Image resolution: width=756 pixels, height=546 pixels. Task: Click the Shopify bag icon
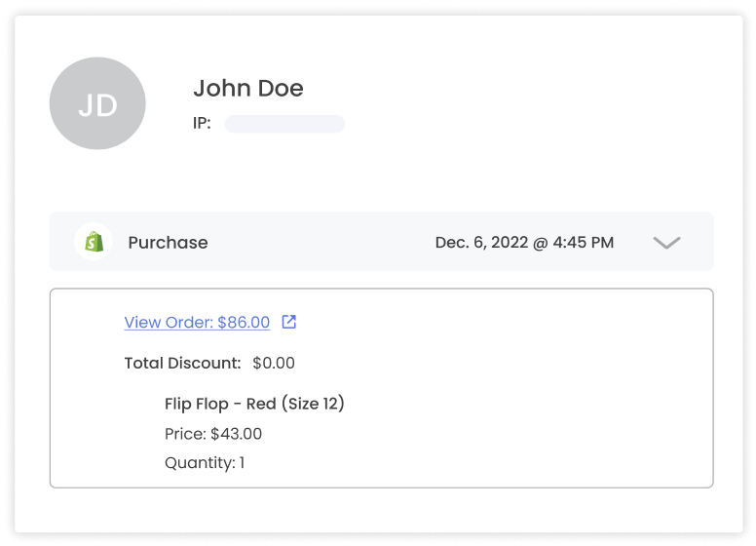coord(94,242)
